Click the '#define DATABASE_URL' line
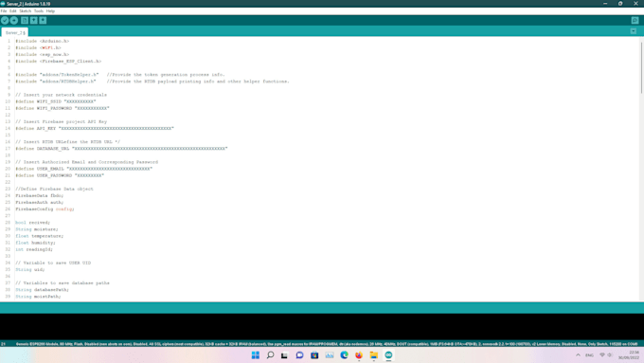 121,149
